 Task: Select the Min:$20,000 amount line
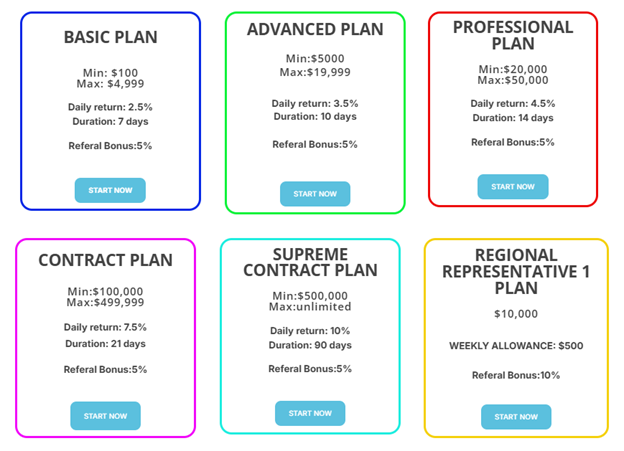(513, 69)
